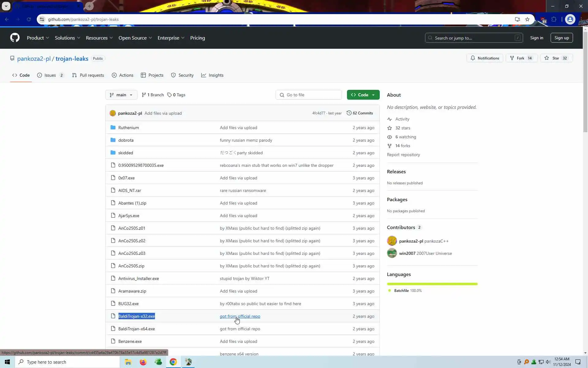Screen dimensions: 588x368
Task: Open the Report repository link
Action: (403, 155)
